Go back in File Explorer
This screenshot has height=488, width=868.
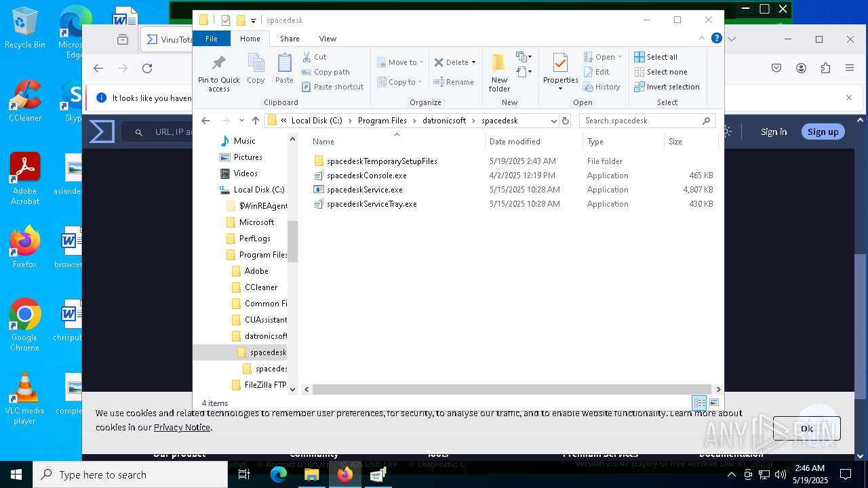tap(205, 121)
